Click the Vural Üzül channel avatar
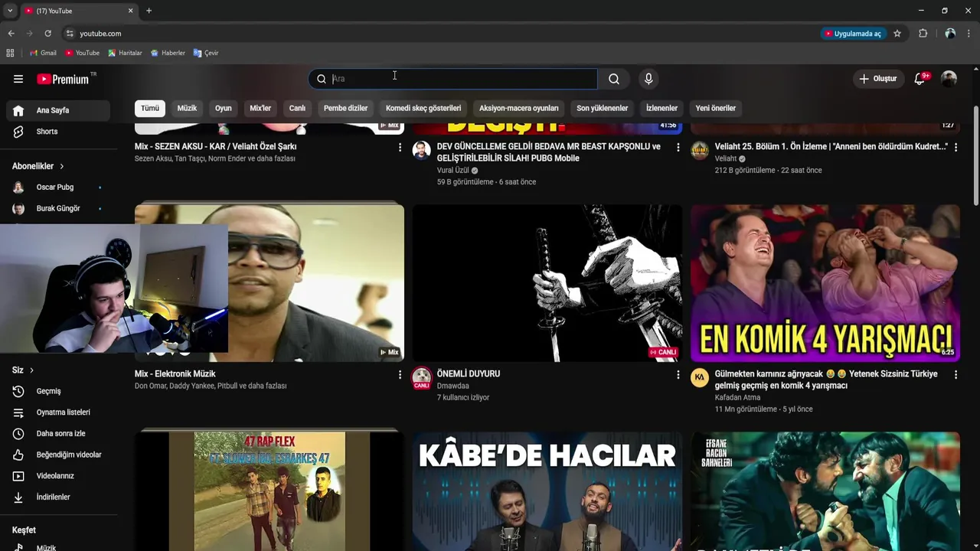The height and width of the screenshot is (551, 980). point(422,150)
